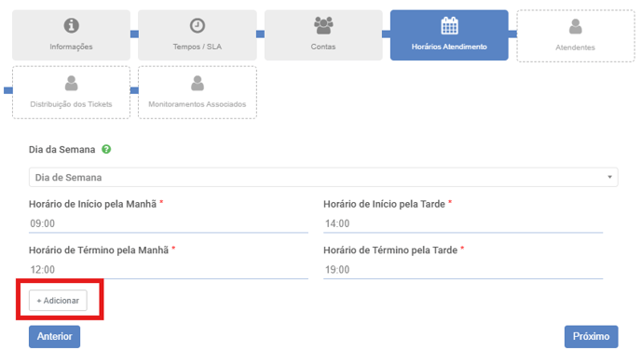Go to the Tempos / SLA step label
641x364 pixels.
pos(197,47)
